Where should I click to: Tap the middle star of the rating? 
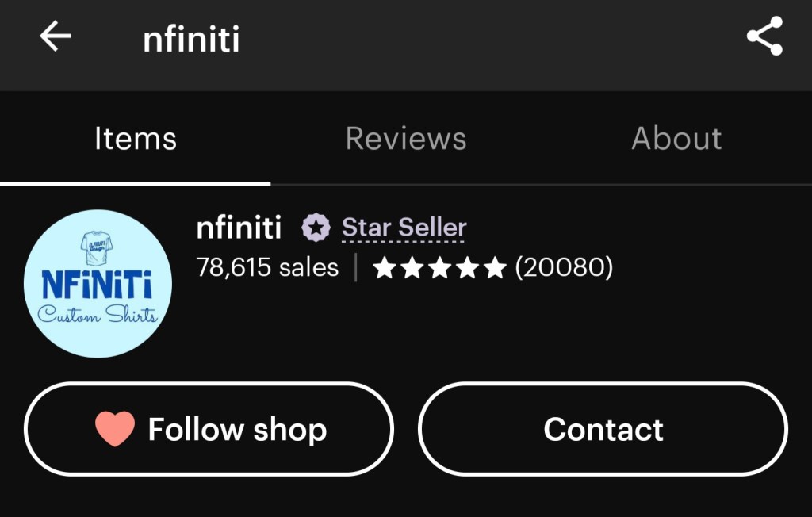coord(439,268)
